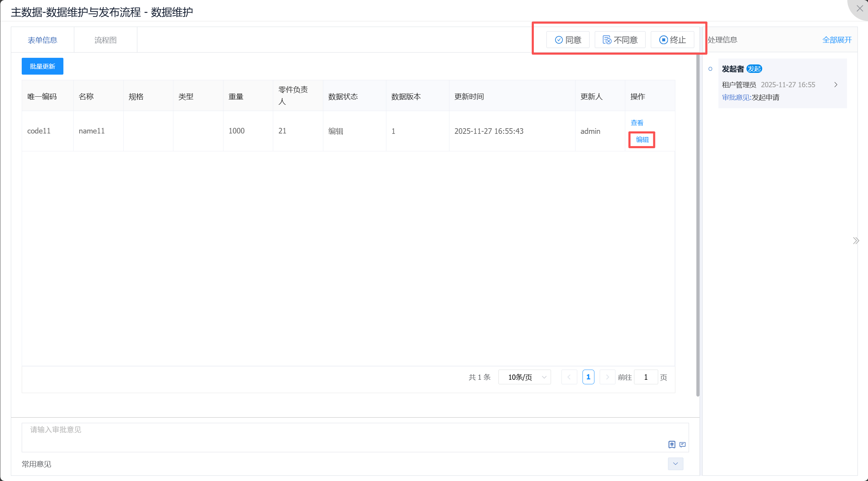Click the 前往 page number input

point(646,377)
